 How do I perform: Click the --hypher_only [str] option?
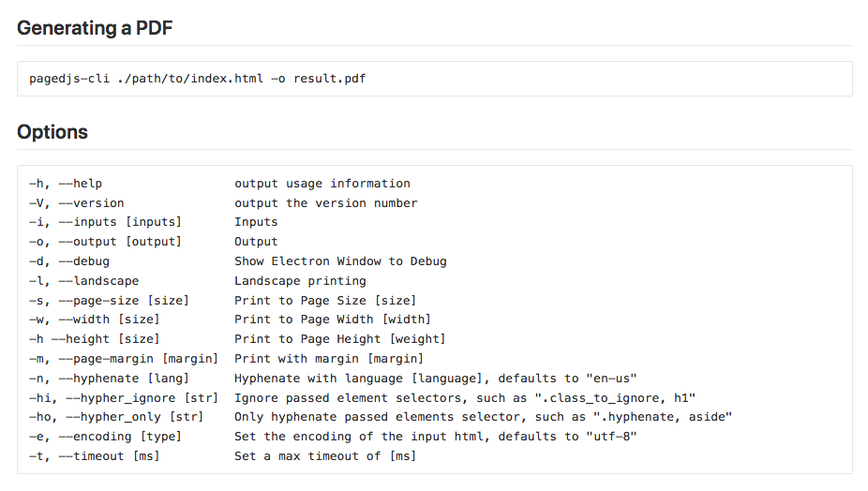[x=116, y=417]
